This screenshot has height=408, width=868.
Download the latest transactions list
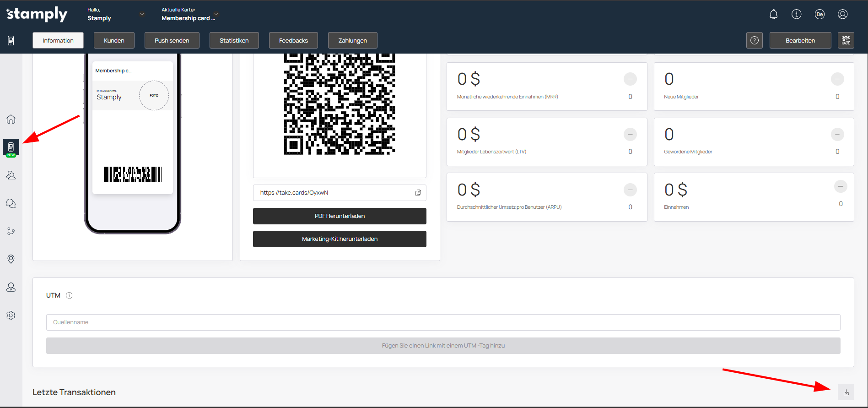(x=846, y=392)
